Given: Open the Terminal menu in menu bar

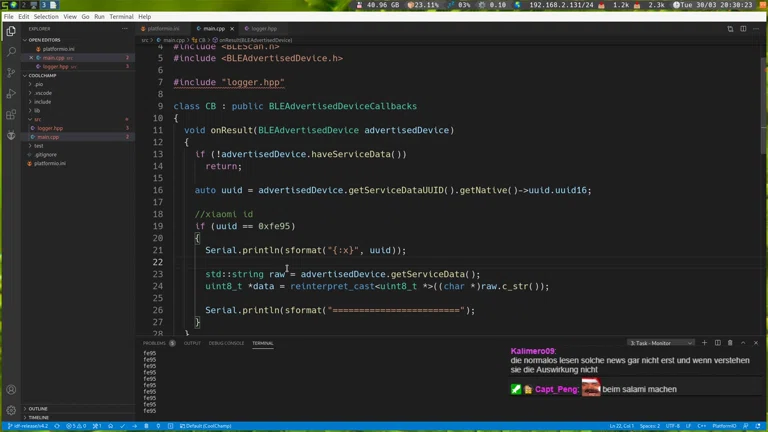Looking at the screenshot, I should pos(121,17).
